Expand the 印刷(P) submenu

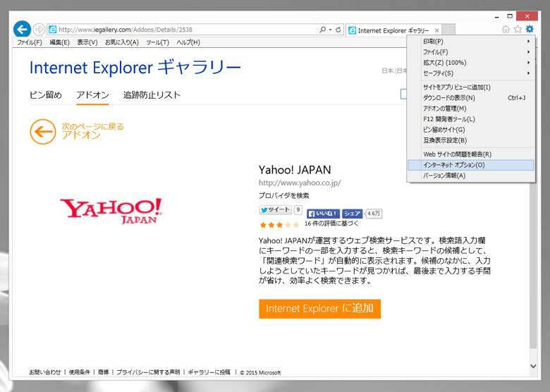pos(471,42)
